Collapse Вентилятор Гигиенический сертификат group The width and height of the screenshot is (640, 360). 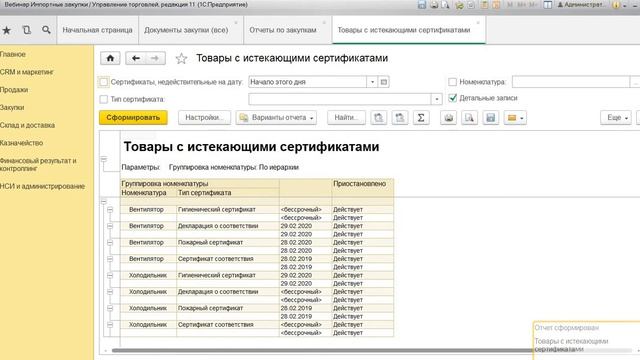(110, 210)
